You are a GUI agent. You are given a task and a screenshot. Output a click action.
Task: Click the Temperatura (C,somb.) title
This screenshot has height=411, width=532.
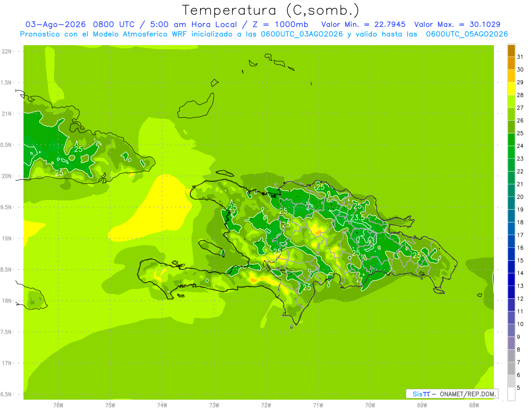click(x=270, y=10)
